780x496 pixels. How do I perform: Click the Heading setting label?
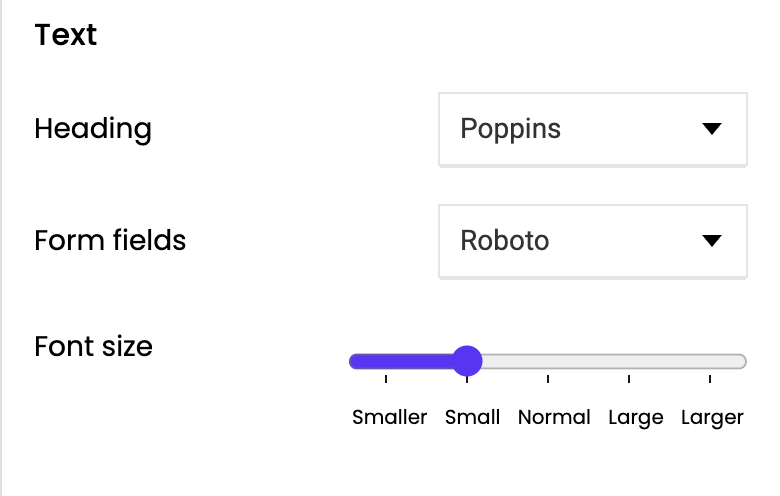(93, 129)
